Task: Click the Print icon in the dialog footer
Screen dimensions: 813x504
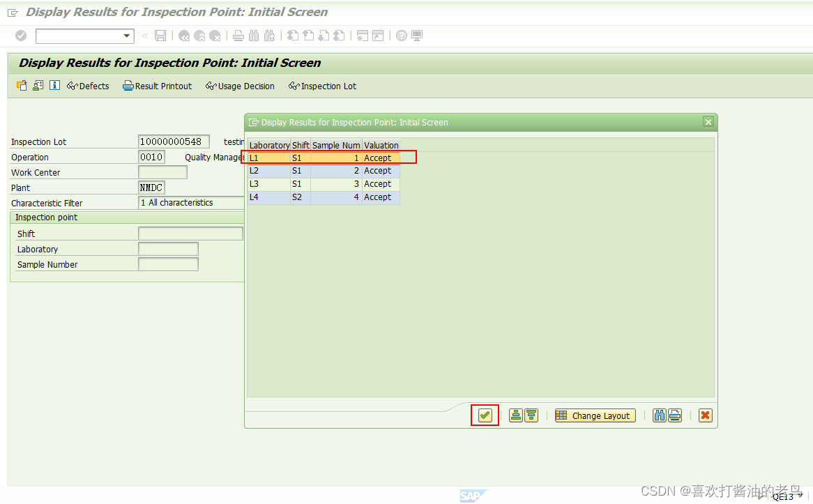Action: [675, 415]
